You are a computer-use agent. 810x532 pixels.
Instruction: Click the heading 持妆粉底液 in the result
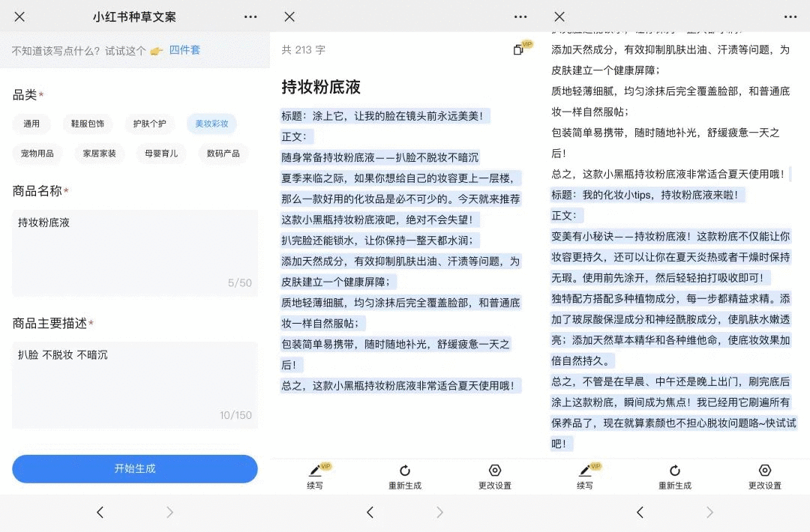pos(321,87)
